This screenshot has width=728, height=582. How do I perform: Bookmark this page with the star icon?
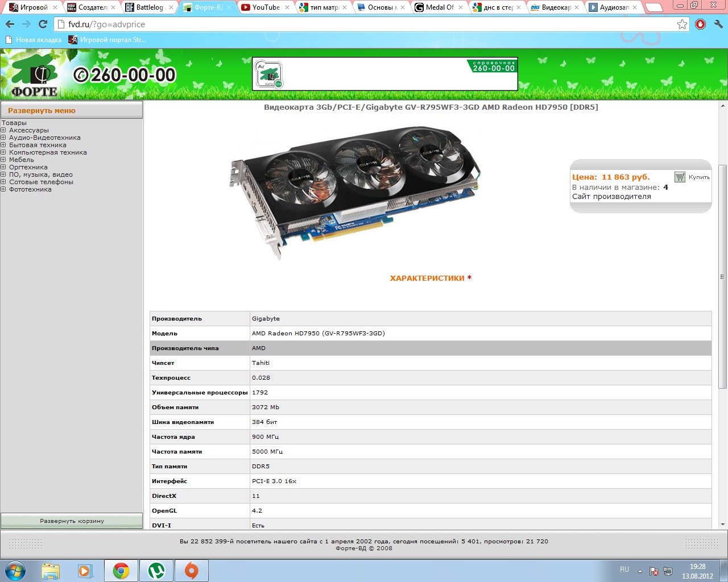coord(682,24)
